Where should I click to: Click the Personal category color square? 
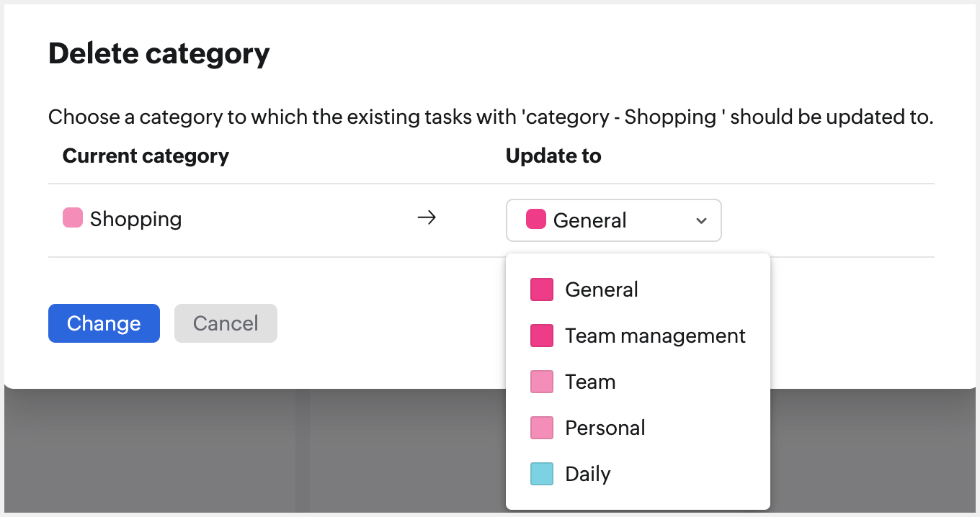coord(541,427)
